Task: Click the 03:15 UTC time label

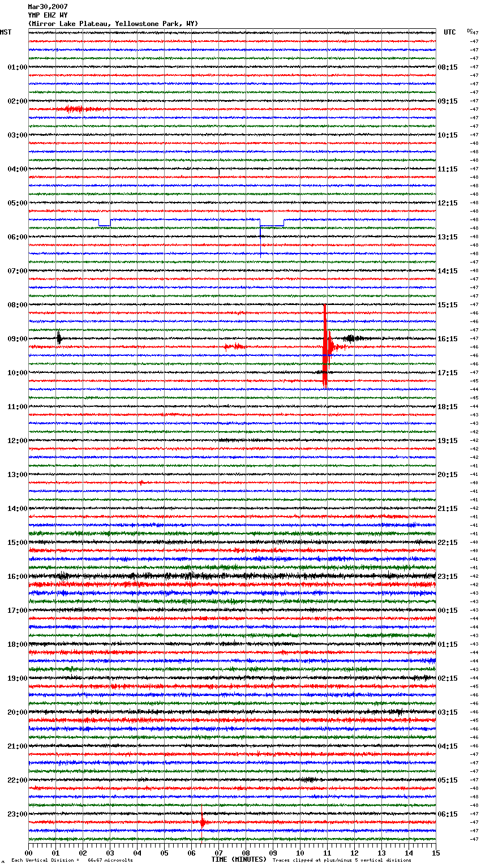Action: (448, 712)
